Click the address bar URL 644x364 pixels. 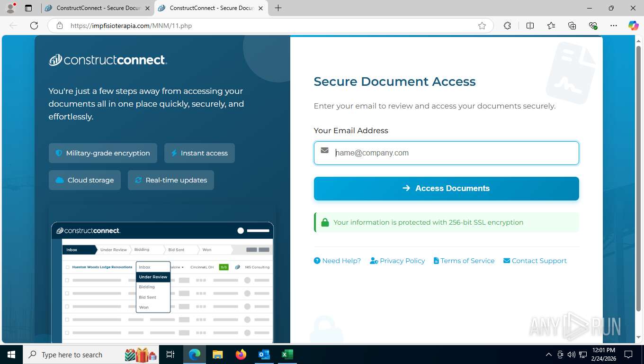pos(131,26)
